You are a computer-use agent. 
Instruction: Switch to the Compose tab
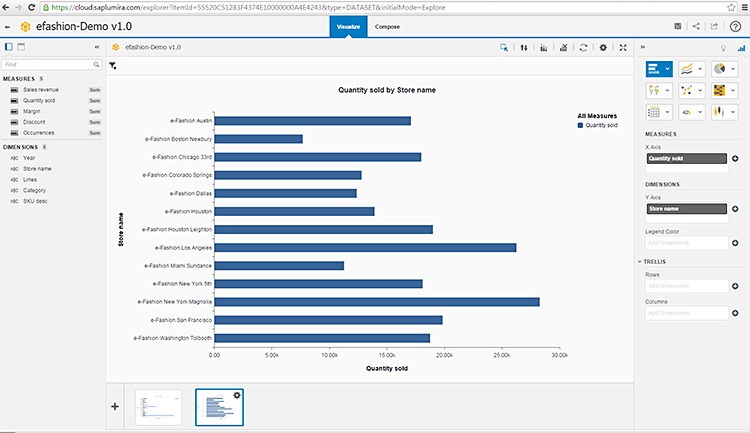[387, 27]
